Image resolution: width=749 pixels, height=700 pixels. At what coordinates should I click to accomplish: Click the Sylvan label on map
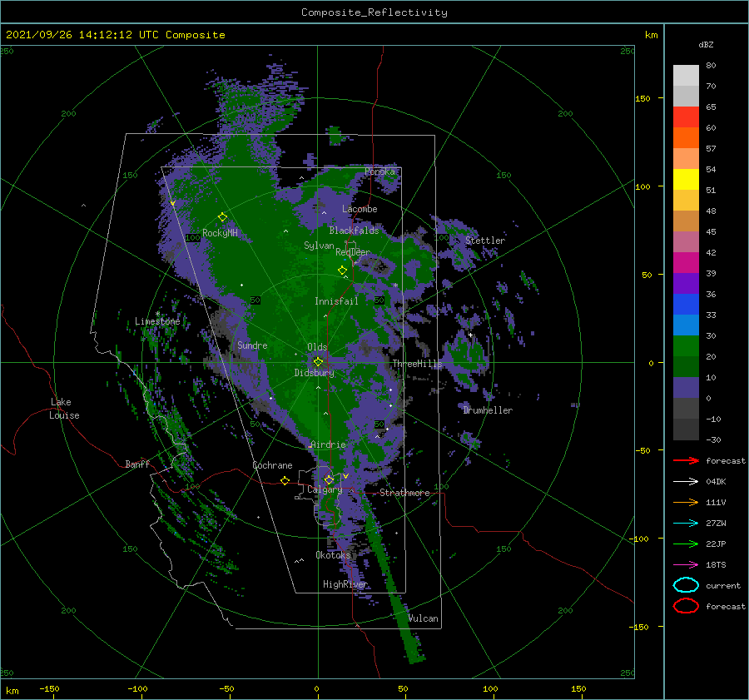[319, 246]
